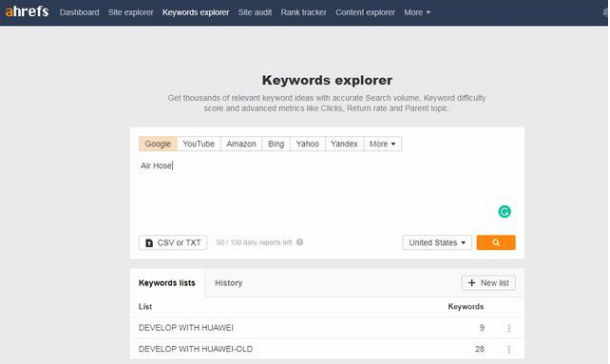Click the orange search magnifier button

coord(496,242)
